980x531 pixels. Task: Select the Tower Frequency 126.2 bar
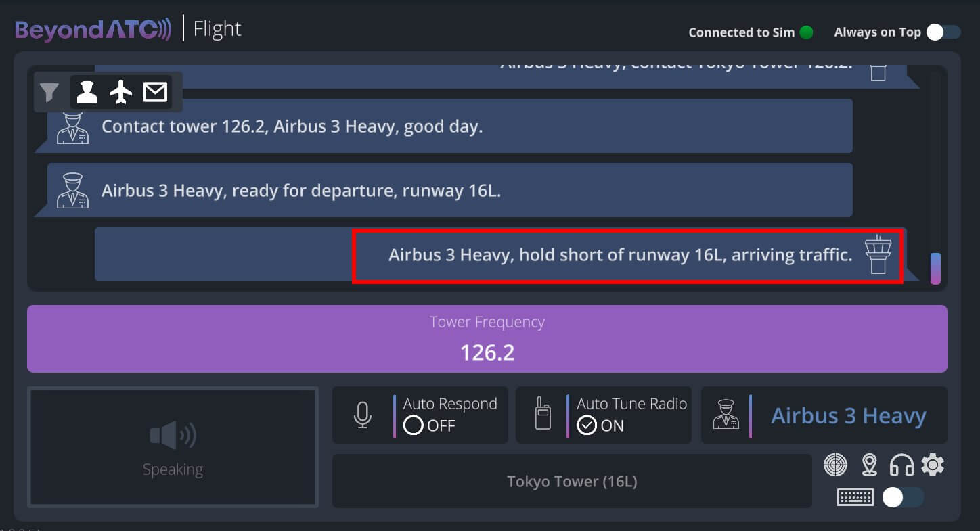[487, 339]
